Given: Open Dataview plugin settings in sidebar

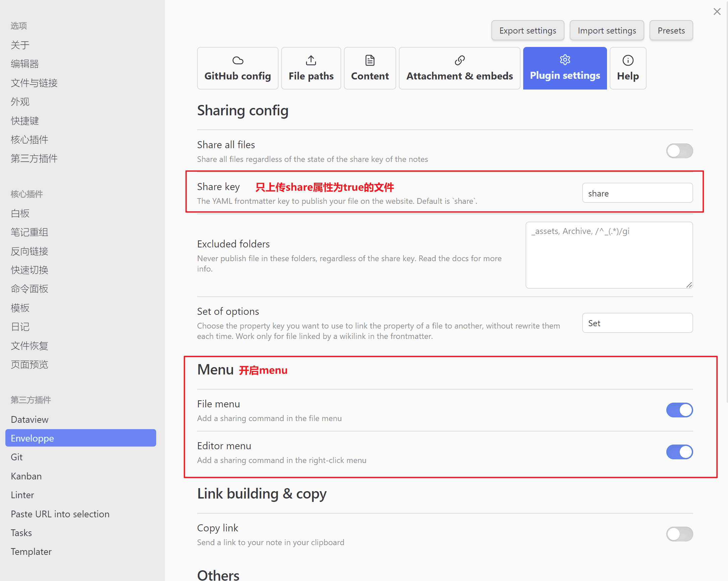Looking at the screenshot, I should tap(30, 419).
